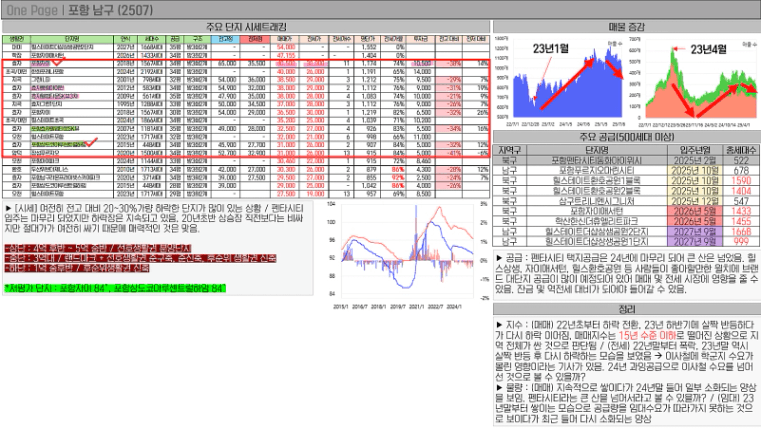Image resolution: width=761 pixels, height=428 pixels.
Task: Click the '힐스테이트더샵상생공원2단지' cell
Action: (596, 231)
